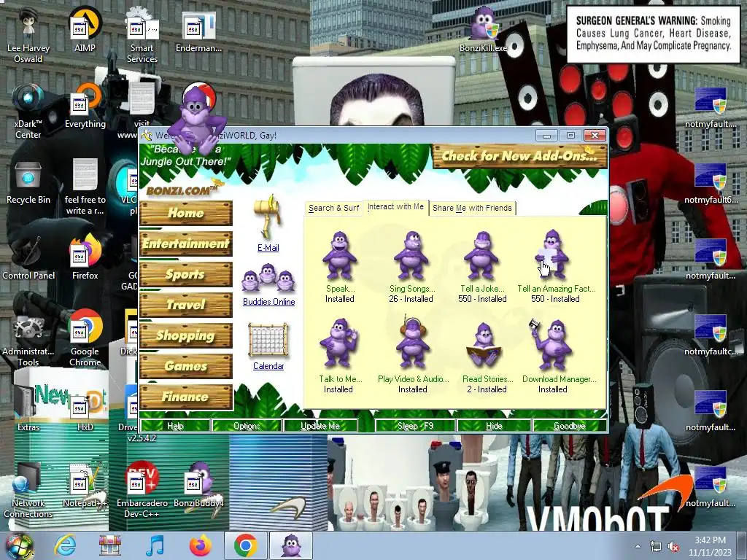
Task: Open the Entertainment wooden menu button
Action: click(x=186, y=244)
